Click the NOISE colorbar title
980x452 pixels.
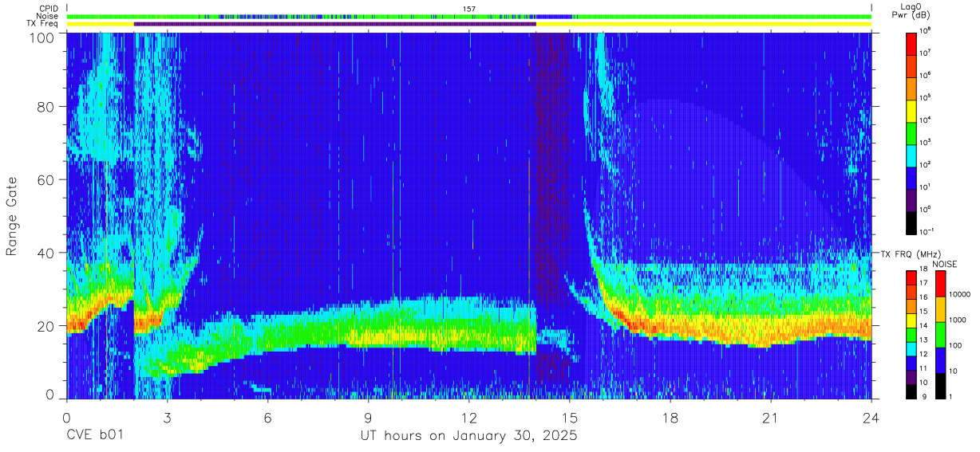[x=945, y=263]
